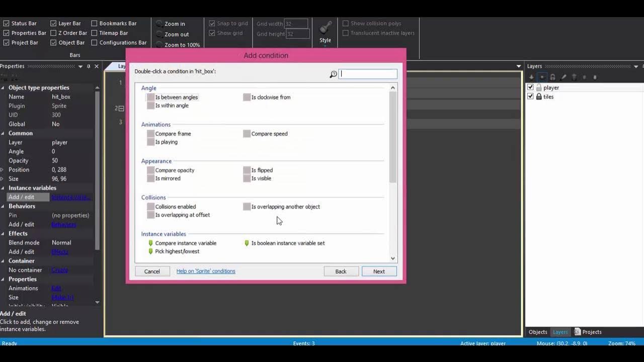Select the 'Is playing' condition icon
This screenshot has width=644, height=362.
coord(150,142)
